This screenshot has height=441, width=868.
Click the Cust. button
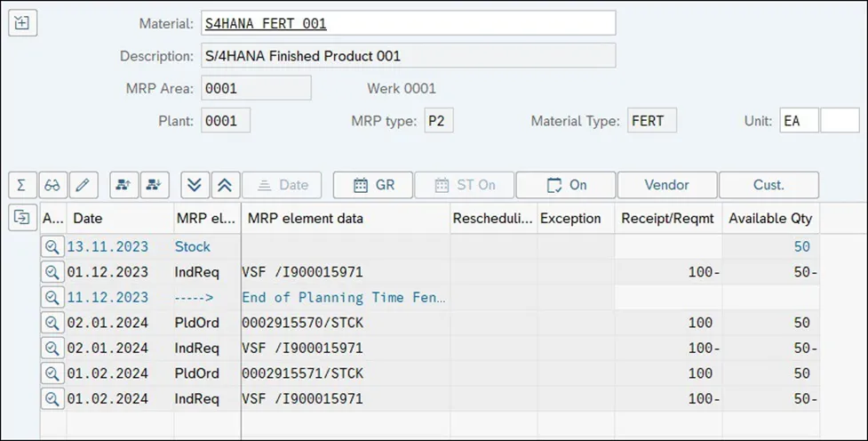click(x=768, y=185)
